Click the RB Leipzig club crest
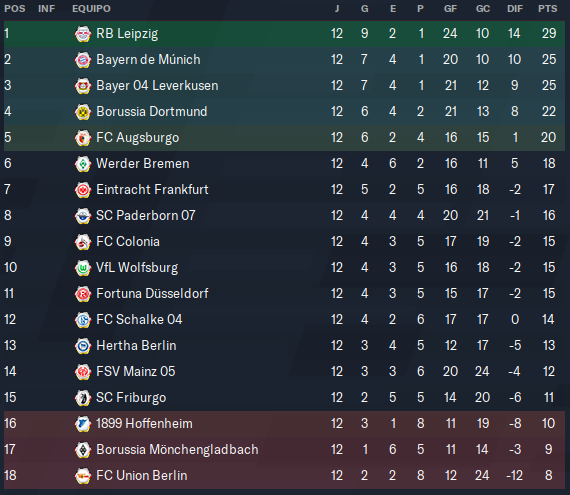The height and width of the screenshot is (495, 570). coord(83,34)
